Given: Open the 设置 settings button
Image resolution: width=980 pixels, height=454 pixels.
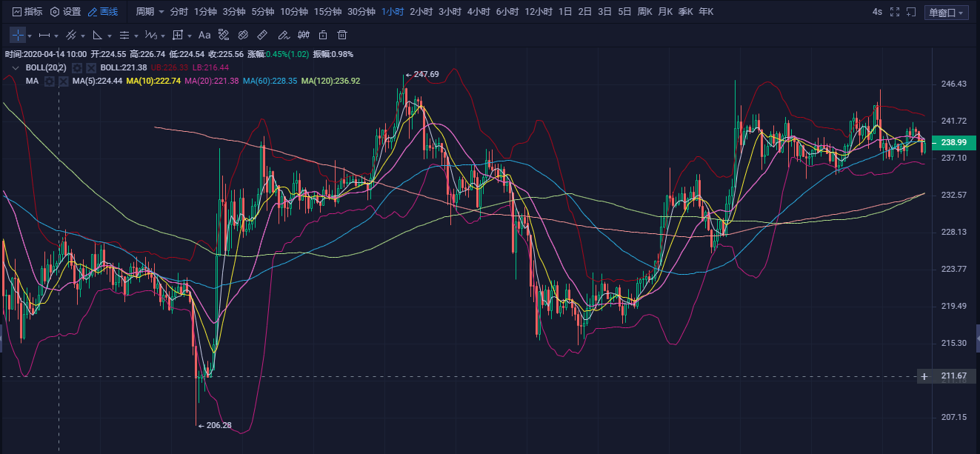Looking at the screenshot, I should tap(65, 12).
